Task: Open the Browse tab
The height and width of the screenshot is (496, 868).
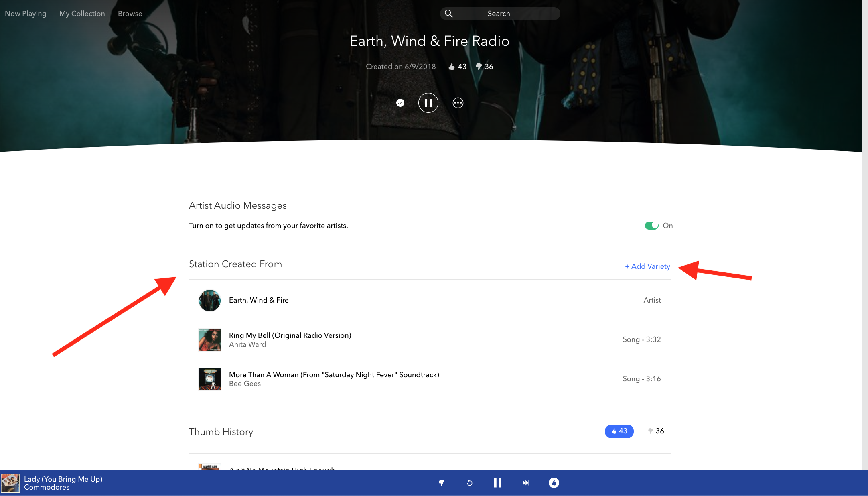Action: point(130,14)
